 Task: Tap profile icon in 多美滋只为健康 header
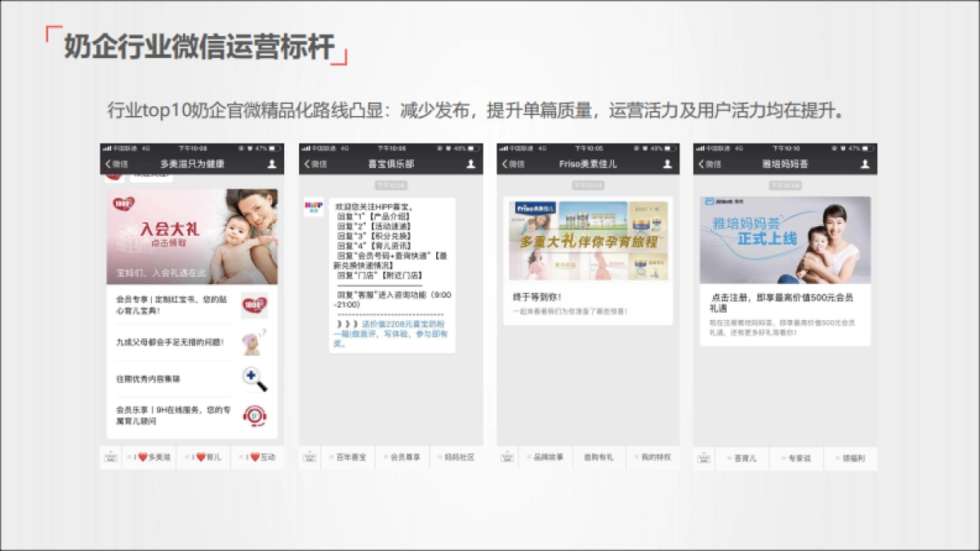click(x=272, y=164)
